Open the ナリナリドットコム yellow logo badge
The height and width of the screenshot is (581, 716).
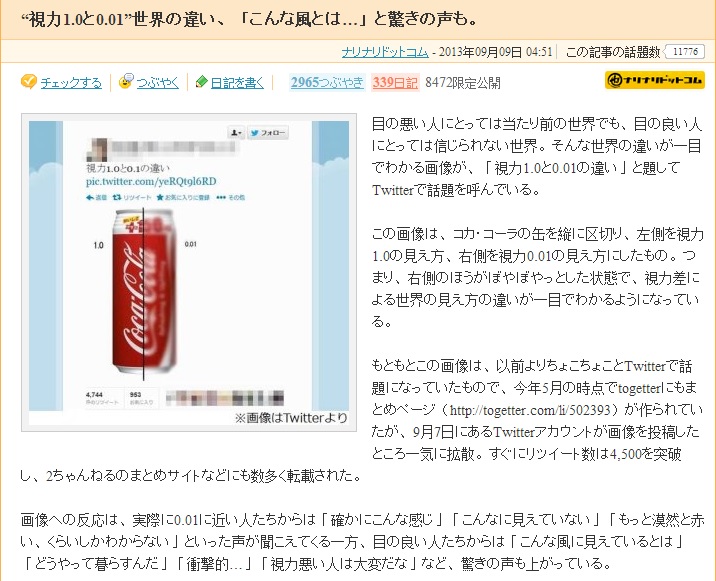click(x=655, y=80)
